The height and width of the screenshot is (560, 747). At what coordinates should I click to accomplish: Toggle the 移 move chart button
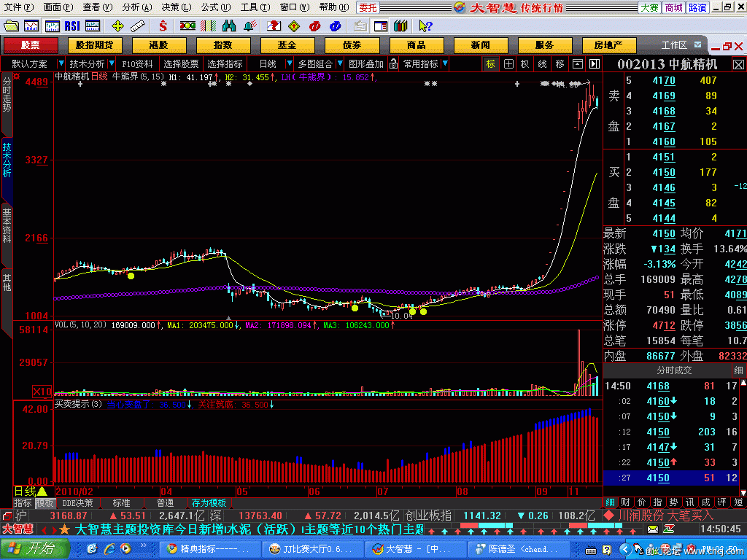pyautogui.click(x=560, y=63)
